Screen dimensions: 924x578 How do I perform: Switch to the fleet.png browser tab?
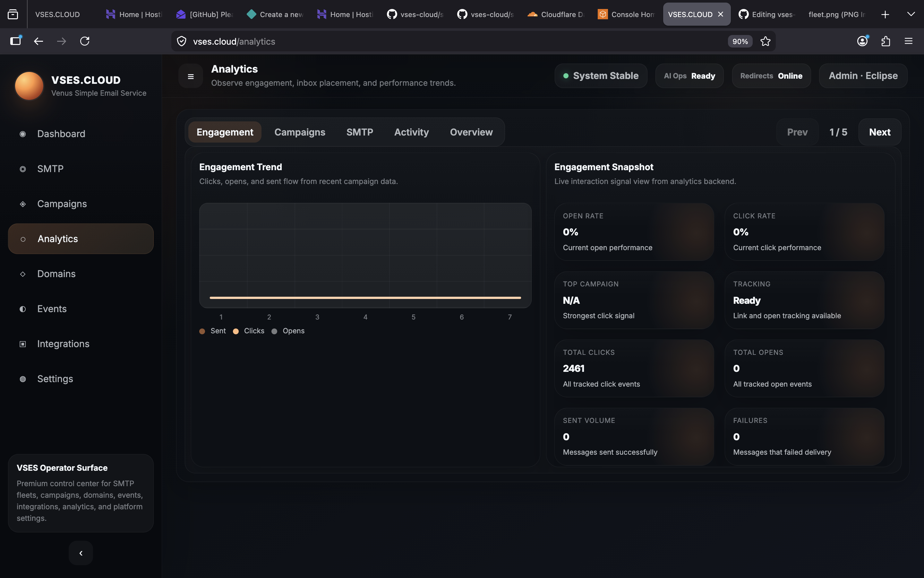(x=836, y=14)
